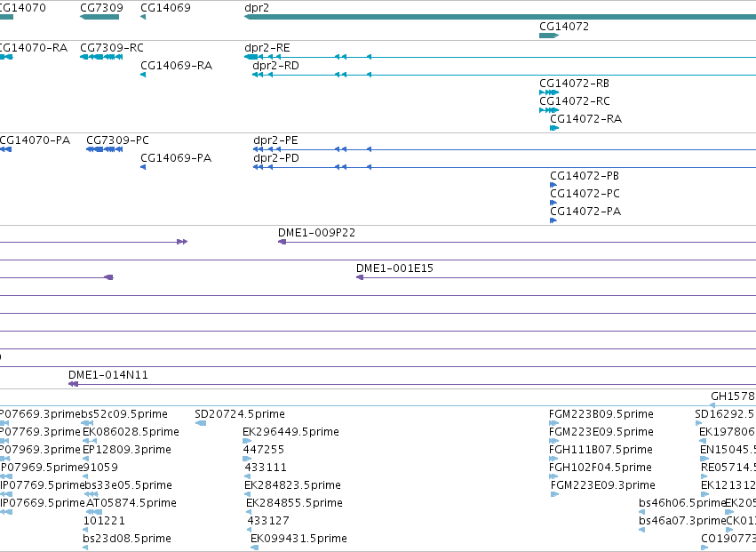The image size is (756, 552).
Task: Click the 101221 EST label
Action: coord(104,521)
